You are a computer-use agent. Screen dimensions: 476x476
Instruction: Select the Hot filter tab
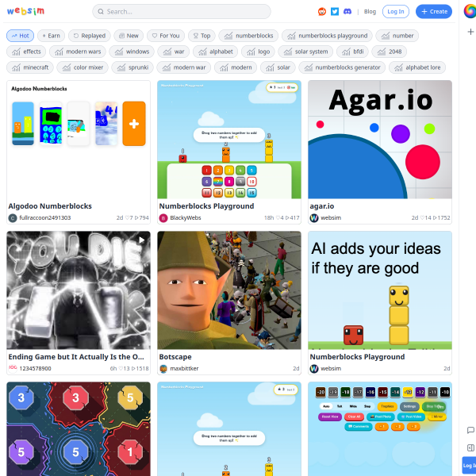point(20,36)
